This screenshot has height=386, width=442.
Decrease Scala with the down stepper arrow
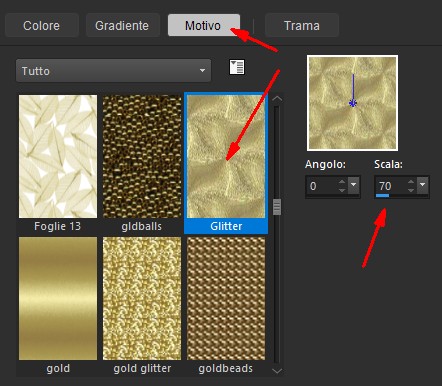[x=411, y=190]
